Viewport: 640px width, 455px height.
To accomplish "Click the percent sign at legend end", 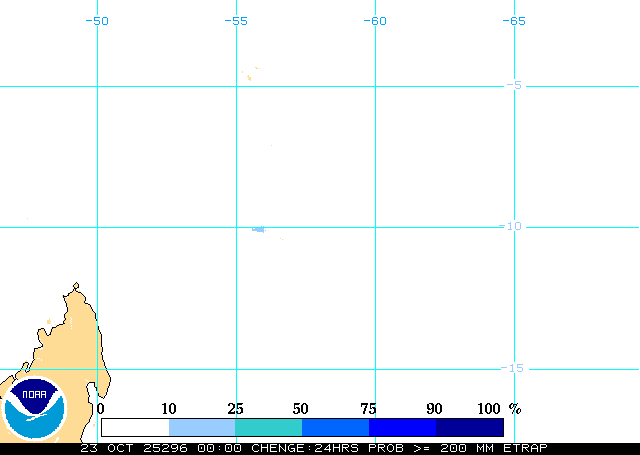I will (515, 408).
